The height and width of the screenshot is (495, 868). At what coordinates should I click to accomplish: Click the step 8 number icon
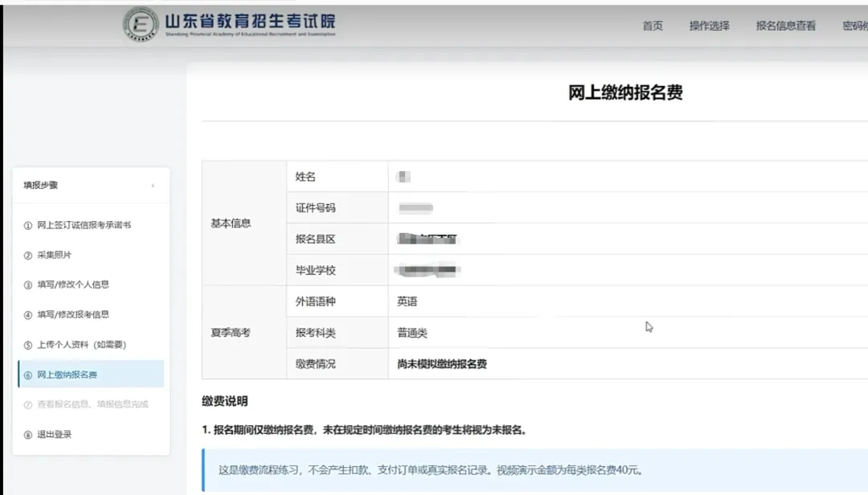pyautogui.click(x=27, y=436)
